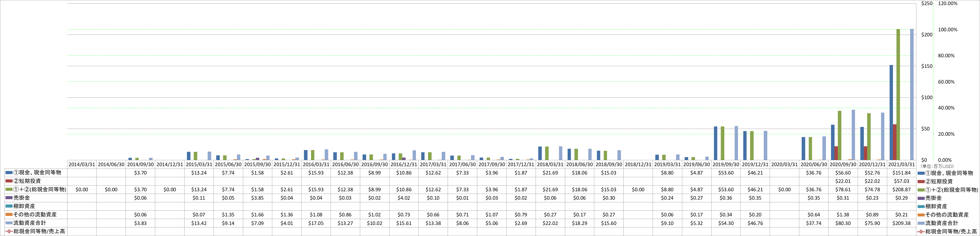
Task: Click the red bar for 2021/03/31
Action: (895, 142)
